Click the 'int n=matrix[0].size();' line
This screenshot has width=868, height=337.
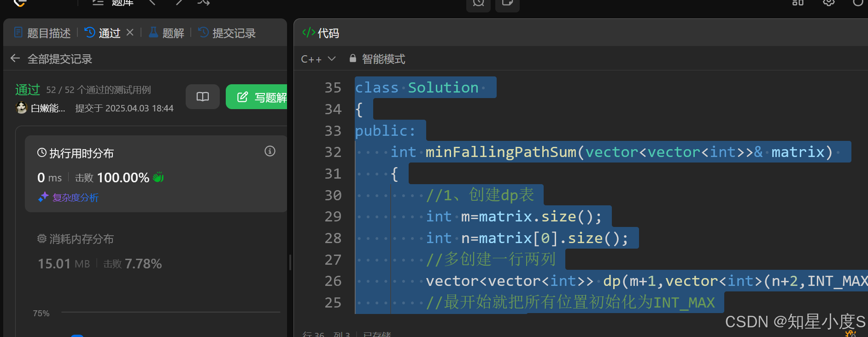[527, 238]
